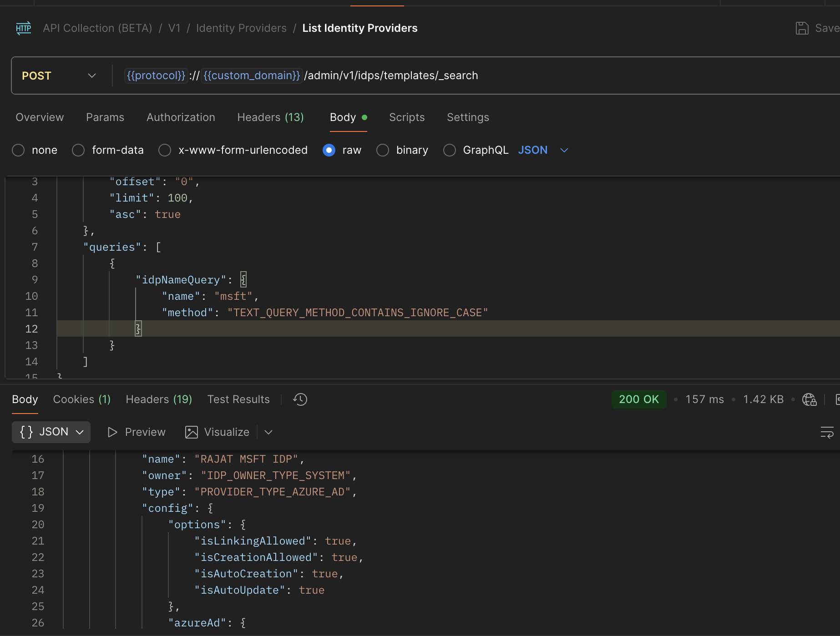Choose the binary body option
The image size is (840, 636).
coord(383,150)
